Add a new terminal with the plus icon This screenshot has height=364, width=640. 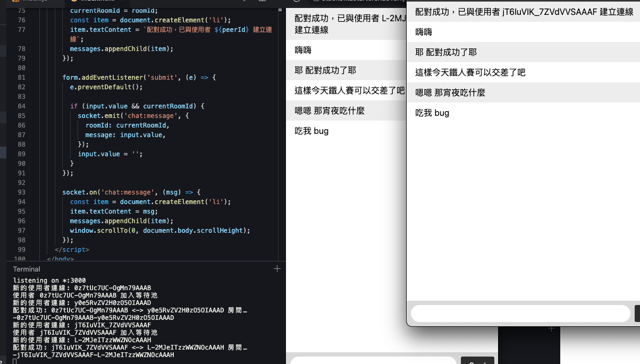276,269
